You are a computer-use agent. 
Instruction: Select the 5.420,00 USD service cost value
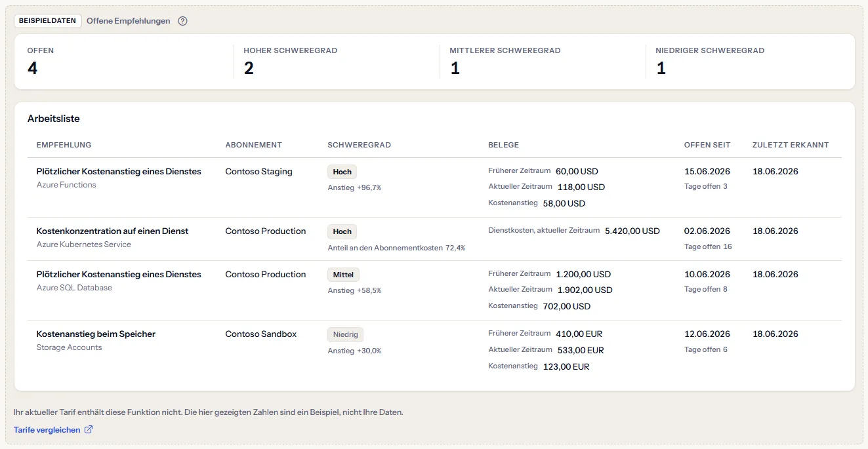(632, 231)
